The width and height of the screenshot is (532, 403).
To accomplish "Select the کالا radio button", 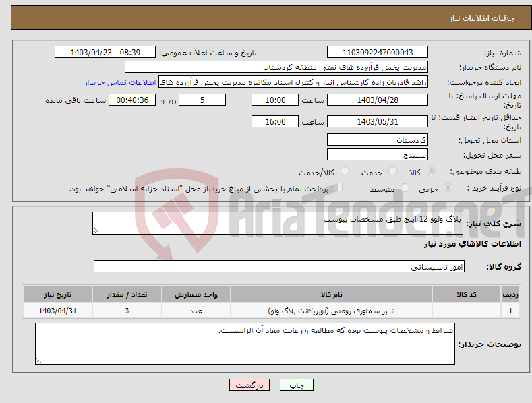I will pos(431,171).
